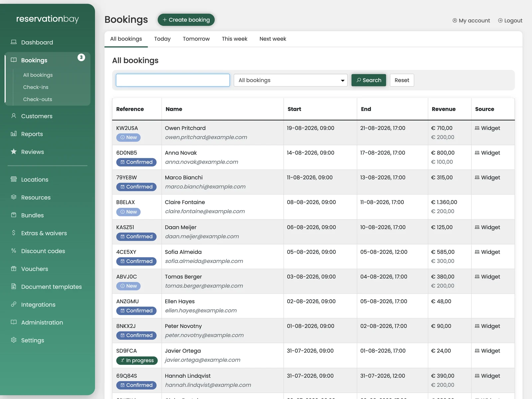Click the reservationbay logo
This screenshot has height=399, width=532.
tap(48, 19)
